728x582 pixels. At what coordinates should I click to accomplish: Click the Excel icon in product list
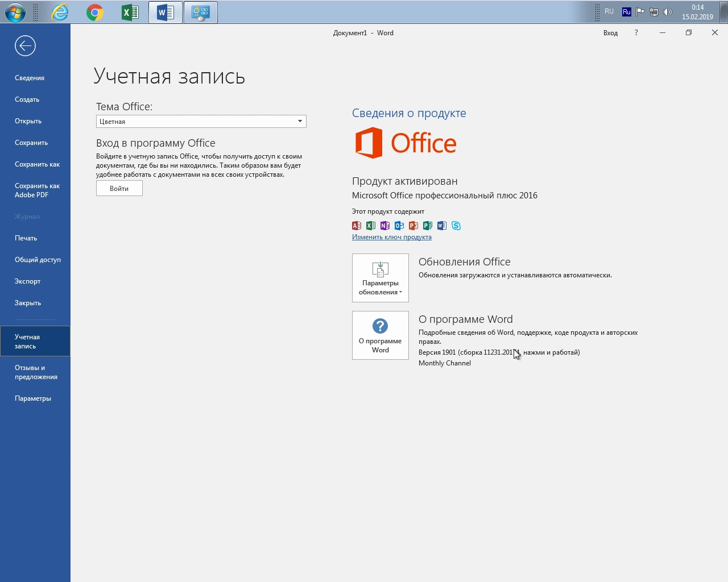click(x=371, y=226)
